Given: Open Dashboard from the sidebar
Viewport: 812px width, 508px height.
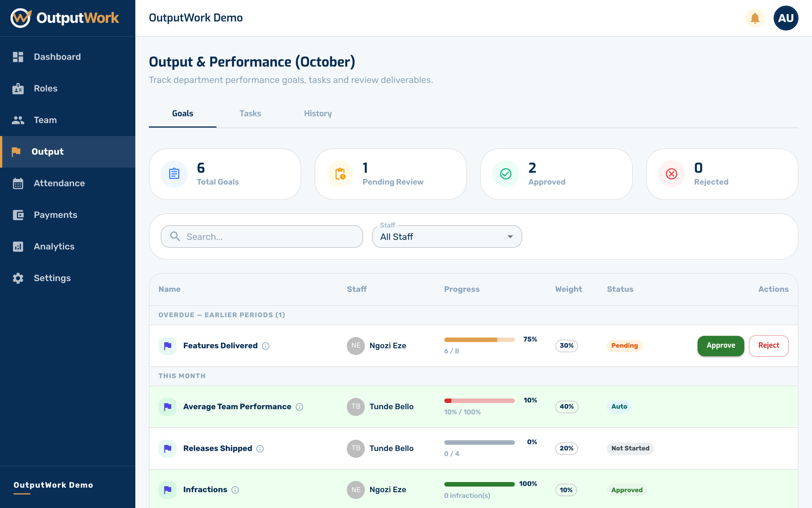Looking at the screenshot, I should (x=68, y=57).
